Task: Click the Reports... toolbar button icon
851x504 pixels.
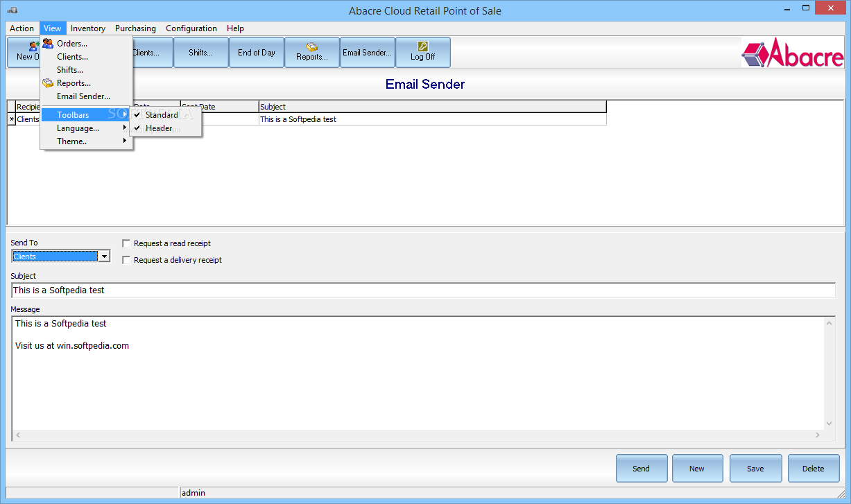Action: click(312, 47)
